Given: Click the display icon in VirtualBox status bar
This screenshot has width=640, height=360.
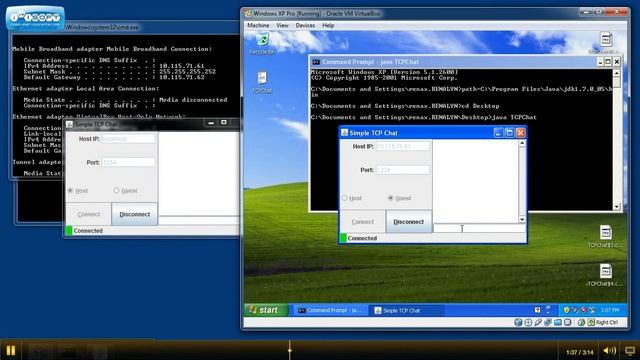Looking at the screenshot, I should [567, 322].
